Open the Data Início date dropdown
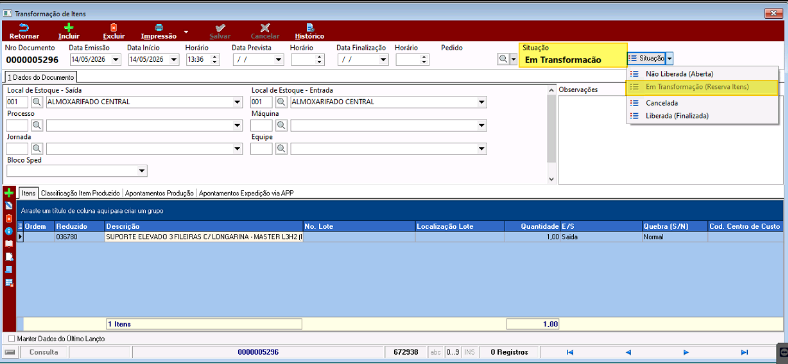 tap(174, 60)
